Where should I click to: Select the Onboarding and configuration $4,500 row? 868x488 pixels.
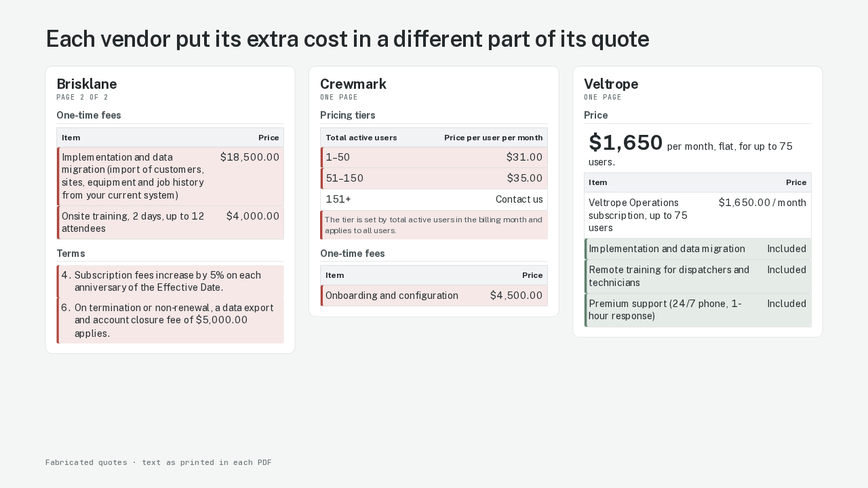[434, 296]
